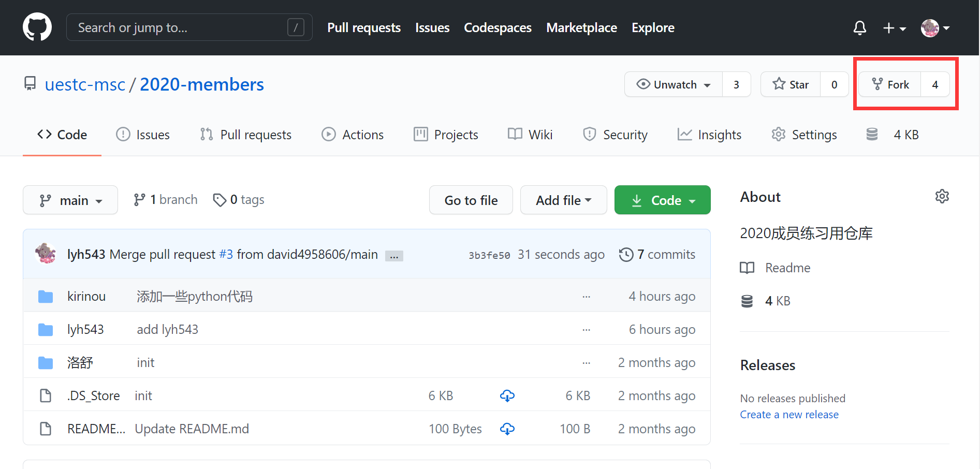Viewport: 980px width, 469px height.
Task: Expand the commit message ellipsis
Action: tap(394, 256)
